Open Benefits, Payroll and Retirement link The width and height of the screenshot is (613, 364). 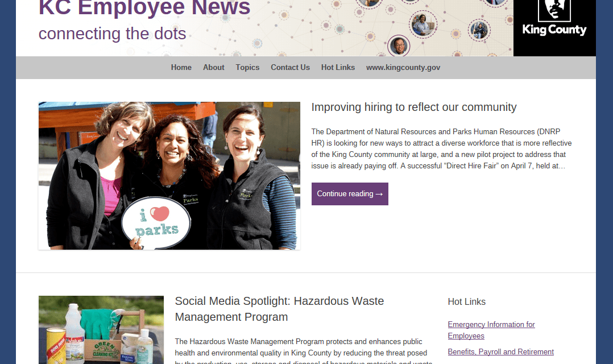(x=500, y=351)
